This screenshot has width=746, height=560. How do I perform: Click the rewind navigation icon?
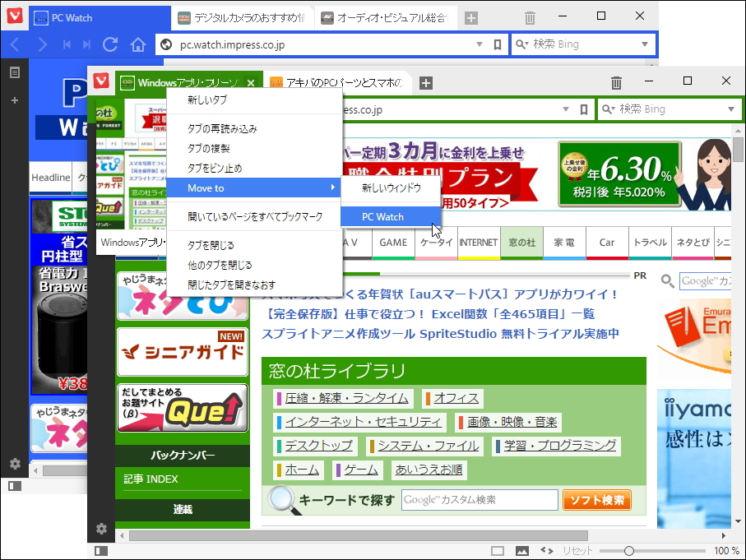click(67, 46)
